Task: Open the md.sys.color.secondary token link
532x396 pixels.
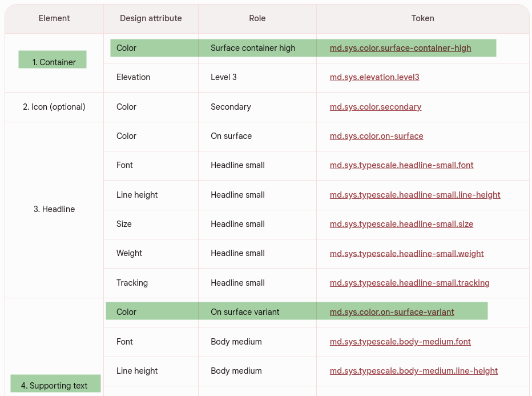Action: point(375,107)
